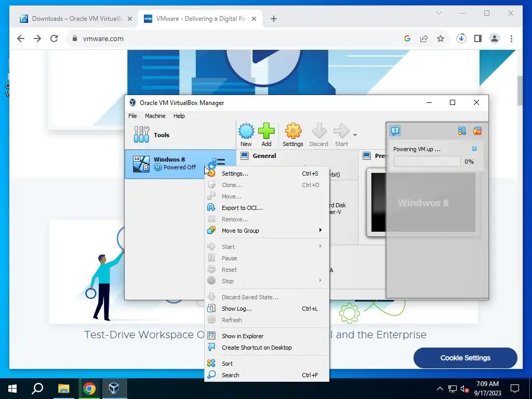Open File Explorer from taskbar
532x399 pixels.
point(63,389)
